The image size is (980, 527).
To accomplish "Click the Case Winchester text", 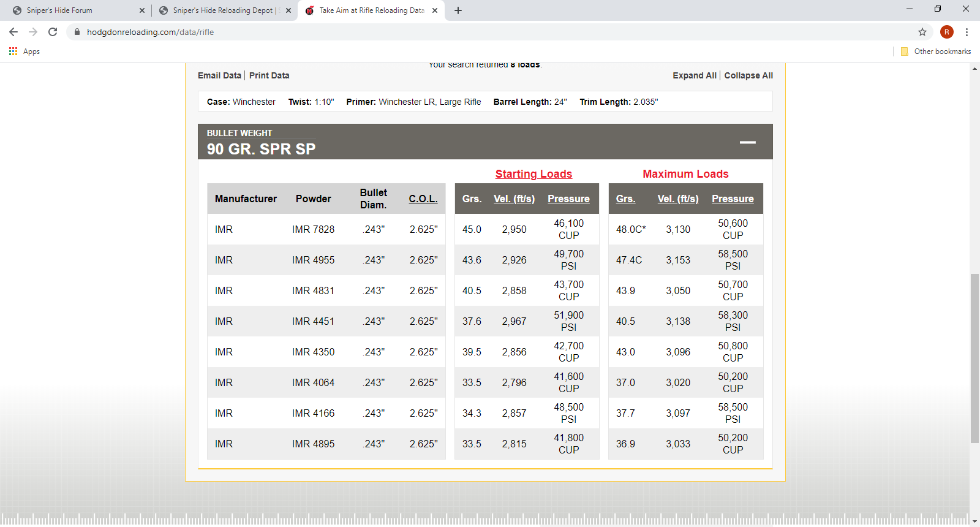I will coord(241,102).
